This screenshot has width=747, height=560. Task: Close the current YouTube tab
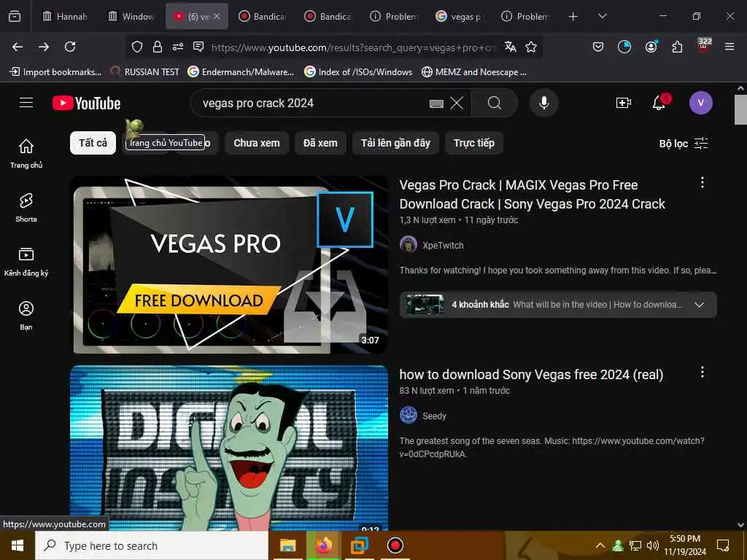pyautogui.click(x=217, y=16)
